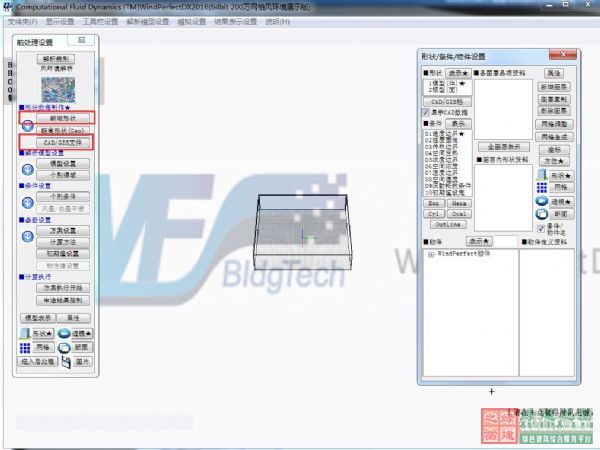Click the blue grid icon in left panel
Image resolution: width=600 pixels, height=450 pixels.
27,346
